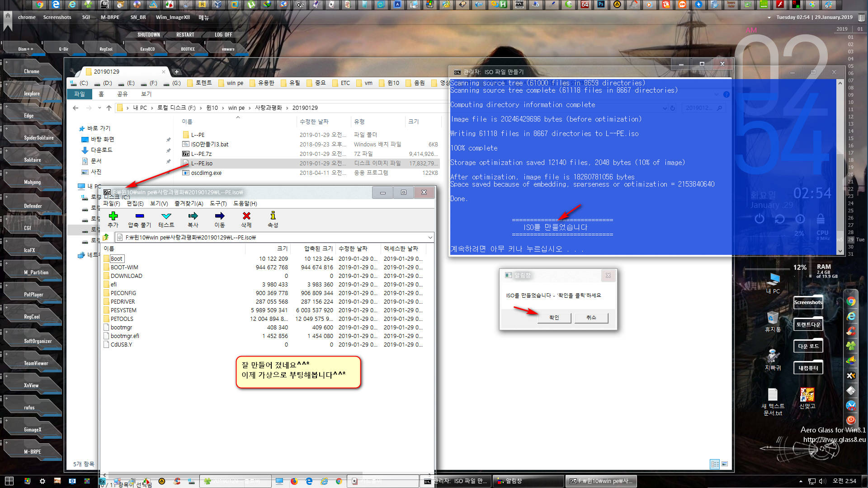Open 휴지통 desktop icon
This screenshot has width=868, height=488.
pyautogui.click(x=773, y=322)
